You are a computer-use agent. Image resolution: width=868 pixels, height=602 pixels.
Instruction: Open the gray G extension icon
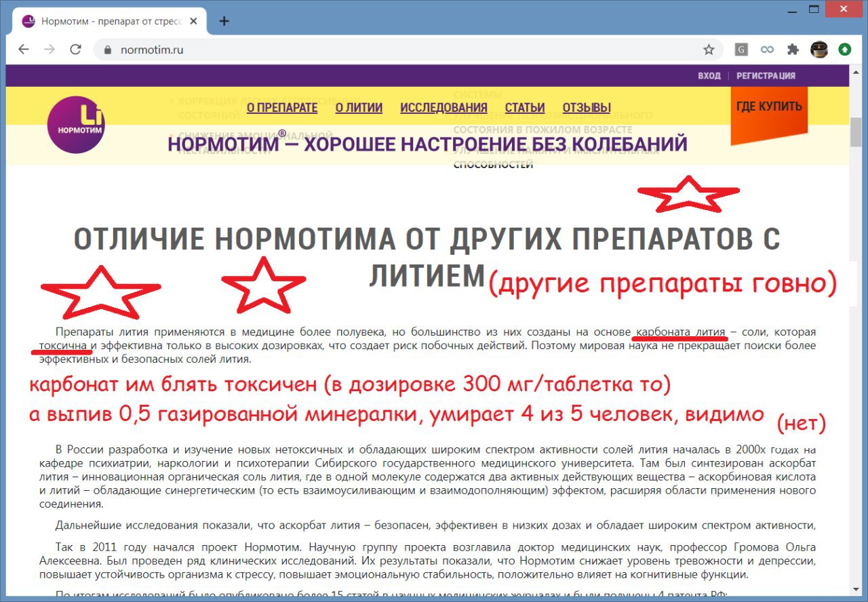pos(742,49)
